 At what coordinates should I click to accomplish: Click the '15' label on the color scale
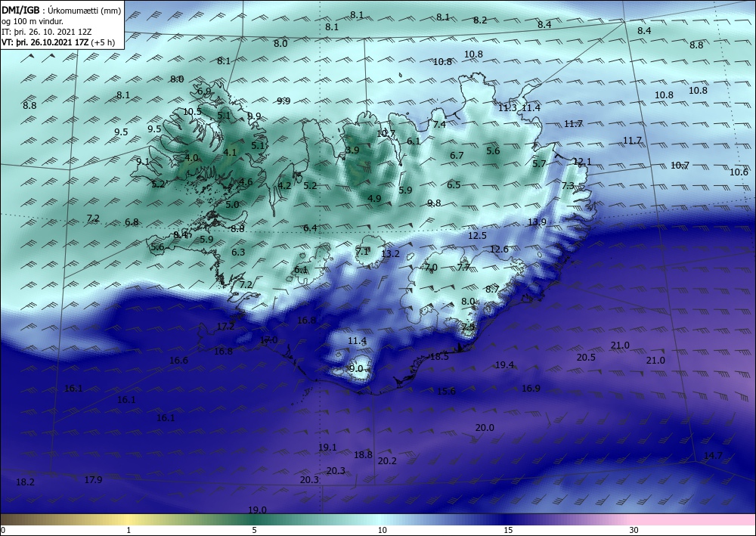coord(508,530)
